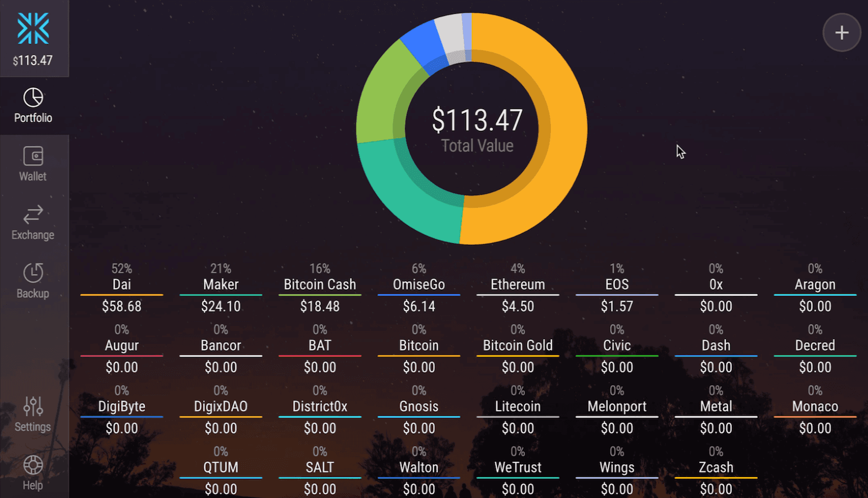Screen dimensions: 868x498
Task: Select the Aragon asset entry
Action: [x=815, y=288]
